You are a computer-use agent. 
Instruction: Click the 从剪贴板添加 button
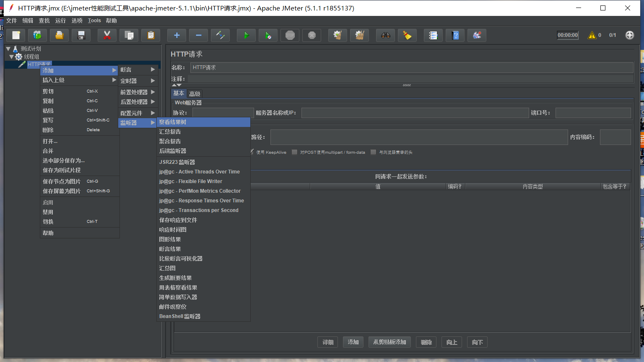(x=390, y=342)
